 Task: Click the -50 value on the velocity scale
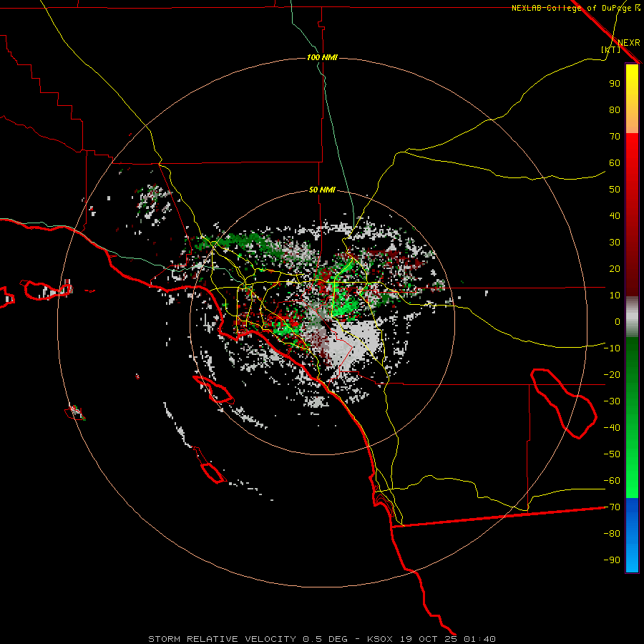tap(612, 454)
